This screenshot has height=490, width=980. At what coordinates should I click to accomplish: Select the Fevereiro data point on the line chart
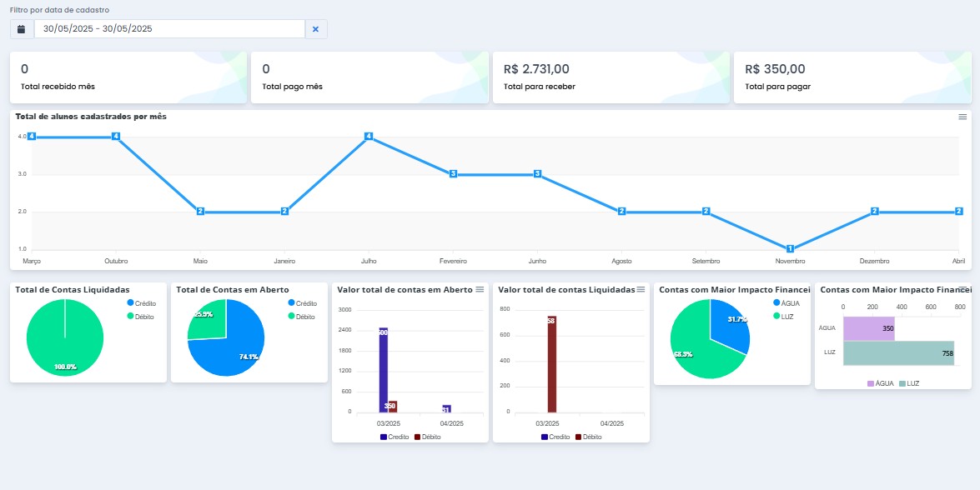coord(453,173)
